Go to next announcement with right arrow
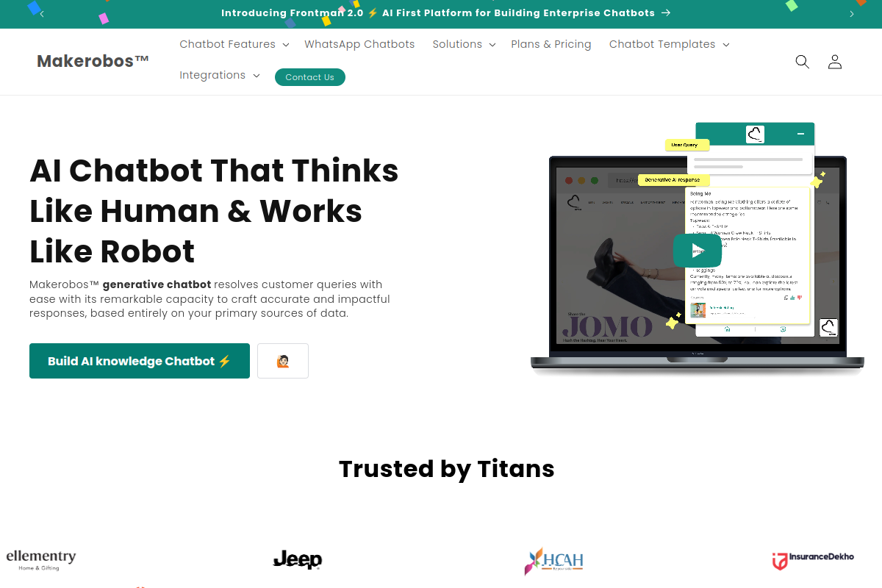 pos(852,14)
